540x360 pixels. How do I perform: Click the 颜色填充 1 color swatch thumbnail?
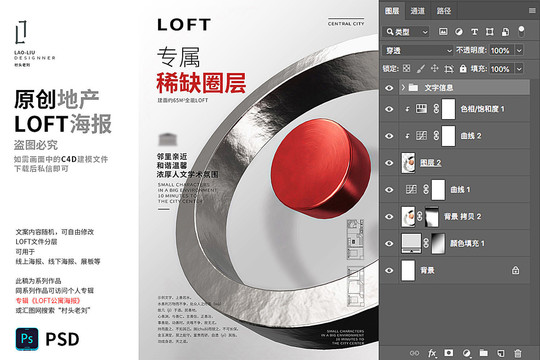(x=412, y=243)
